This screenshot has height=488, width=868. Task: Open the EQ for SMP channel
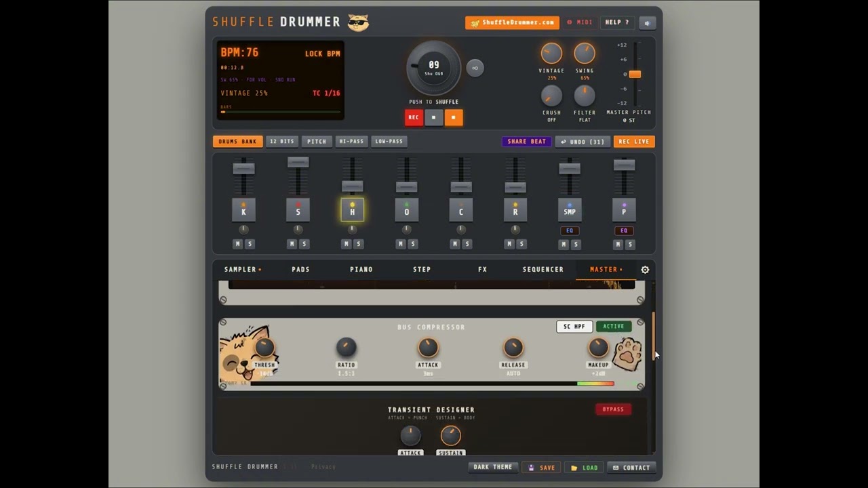click(569, 230)
